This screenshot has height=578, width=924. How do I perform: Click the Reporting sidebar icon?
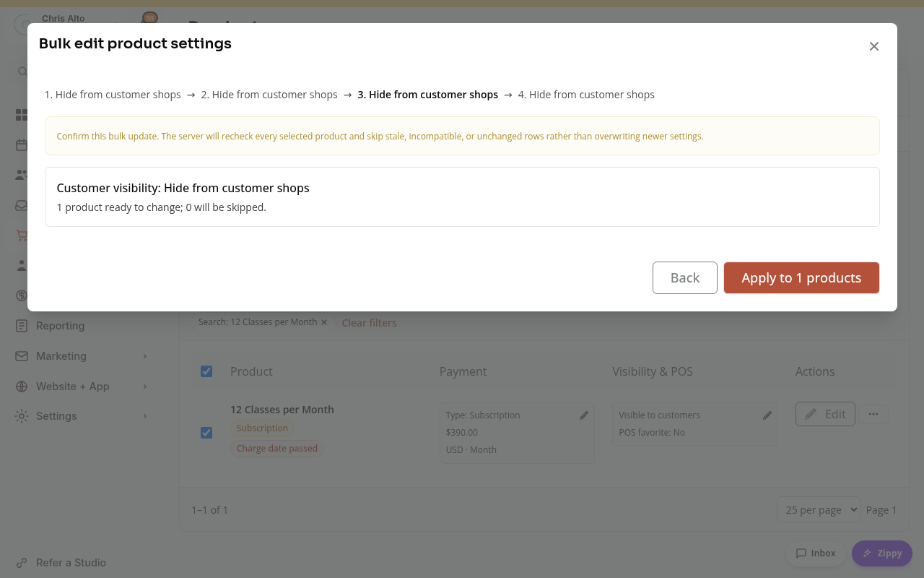pyautogui.click(x=22, y=326)
